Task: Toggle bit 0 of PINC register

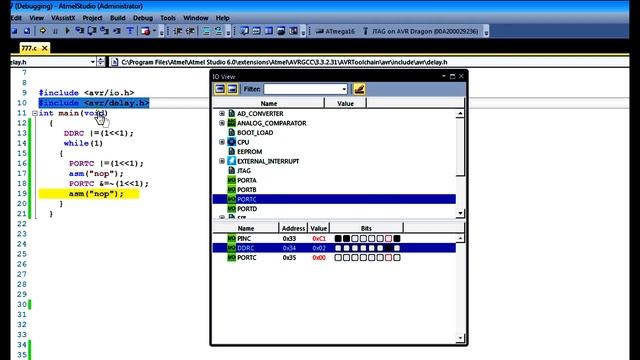Action: 397,238
